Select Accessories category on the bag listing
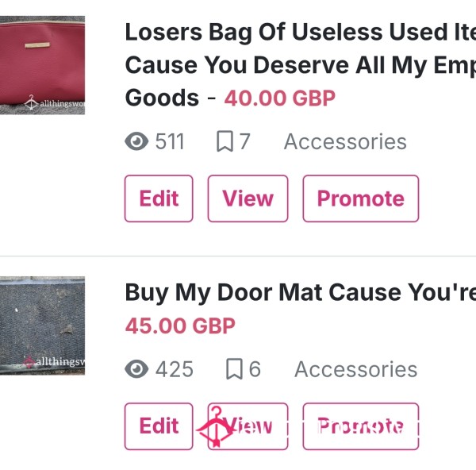This screenshot has width=476, height=470. [x=345, y=141]
